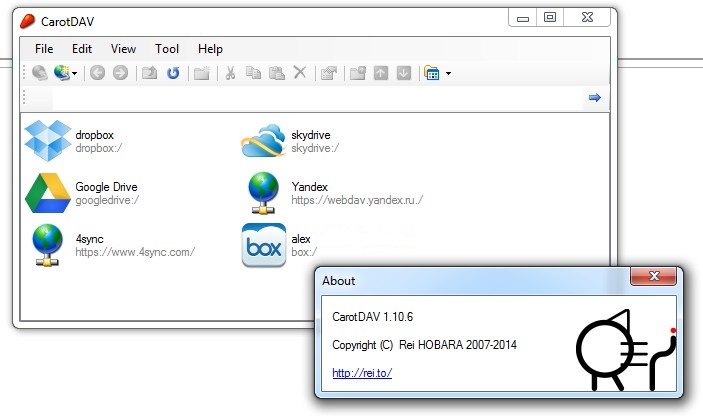Click the 'Yandex' connection label
The height and width of the screenshot is (416, 703).
coord(309,186)
